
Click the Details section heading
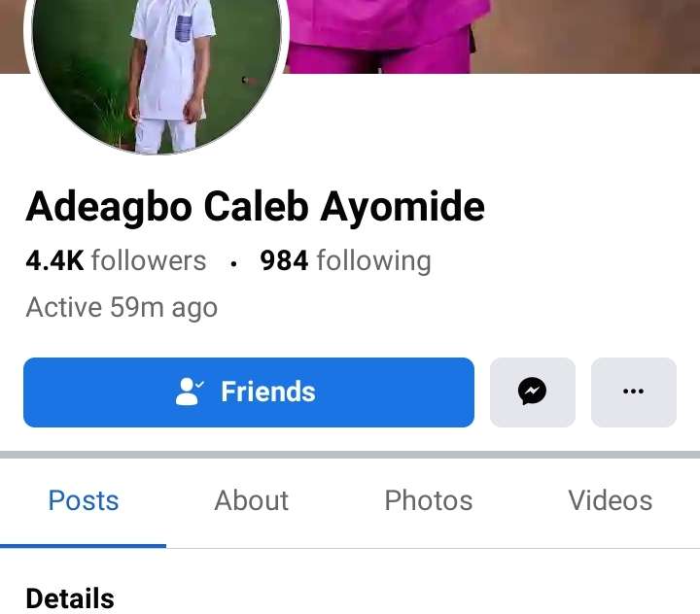[x=70, y=598]
